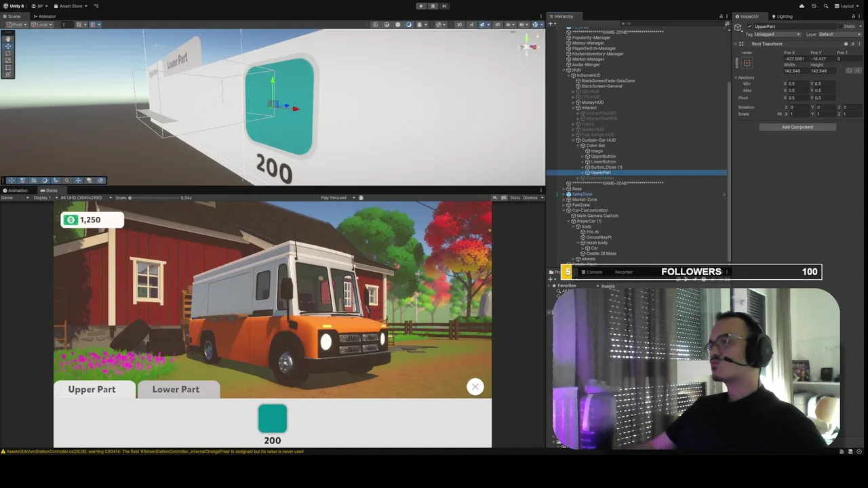The image size is (868, 488).
Task: Switch to the Animator tab
Action: (46, 16)
